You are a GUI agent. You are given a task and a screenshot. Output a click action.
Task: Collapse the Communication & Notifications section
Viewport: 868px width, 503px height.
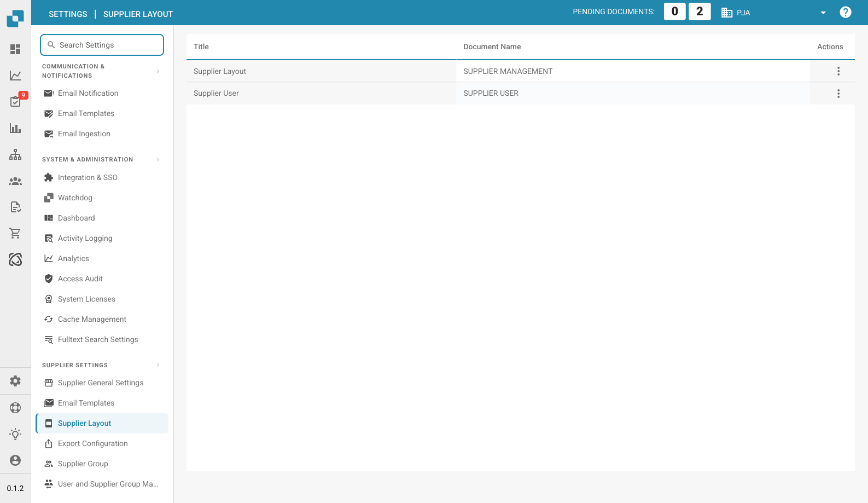click(x=158, y=71)
